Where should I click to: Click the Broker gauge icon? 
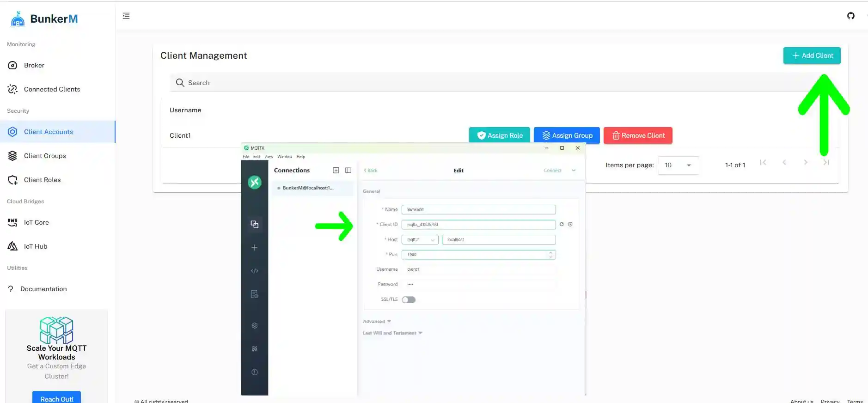[x=12, y=65]
